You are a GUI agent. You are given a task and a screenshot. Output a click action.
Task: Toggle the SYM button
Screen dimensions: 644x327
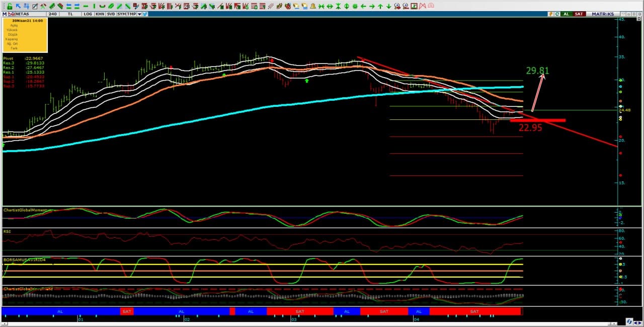pos(121,14)
